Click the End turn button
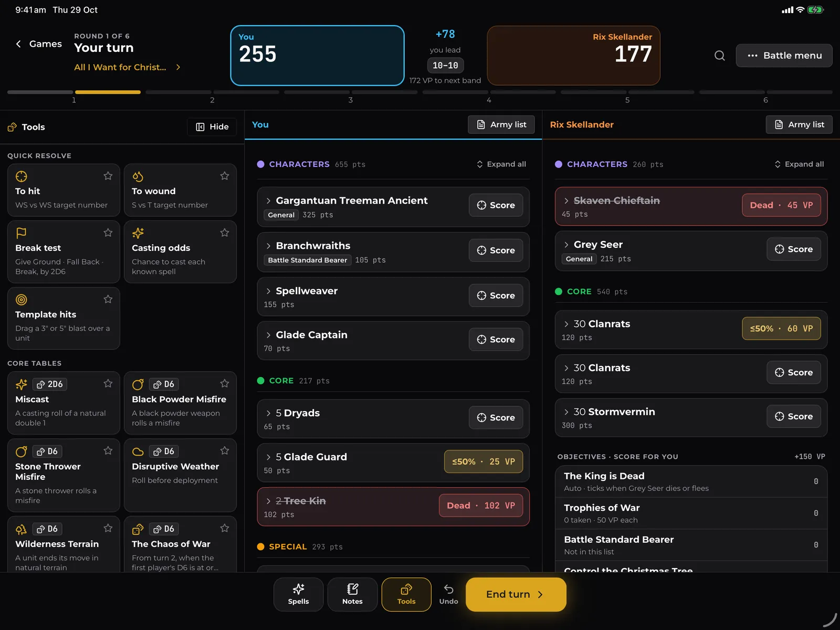840x630 pixels. pos(516,594)
